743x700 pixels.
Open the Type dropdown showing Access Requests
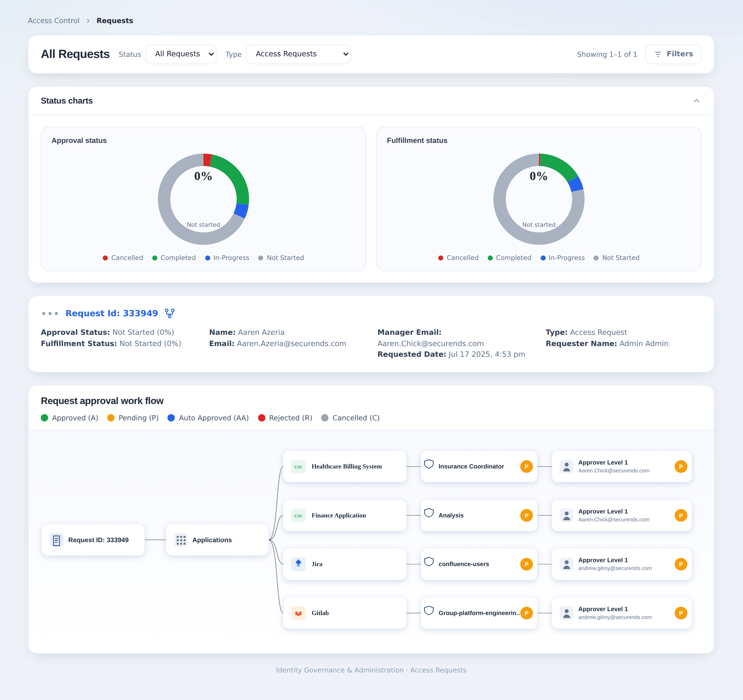pyautogui.click(x=299, y=54)
